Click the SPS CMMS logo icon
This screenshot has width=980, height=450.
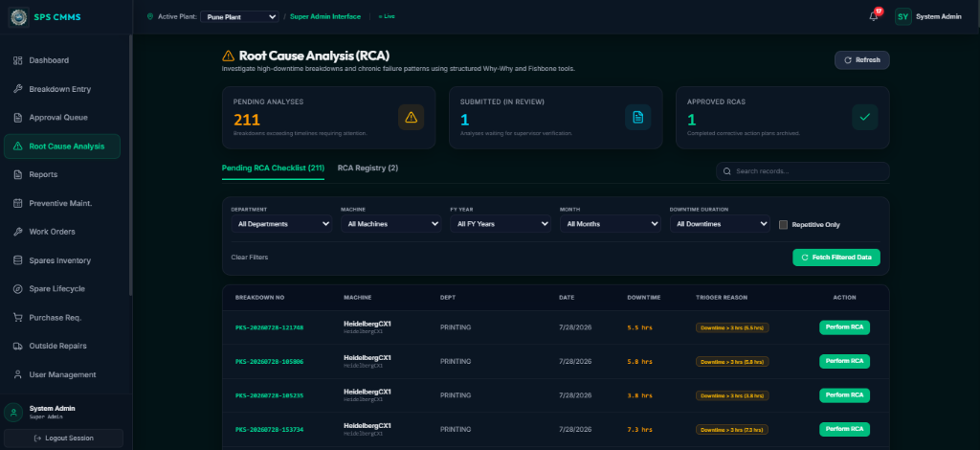(19, 17)
